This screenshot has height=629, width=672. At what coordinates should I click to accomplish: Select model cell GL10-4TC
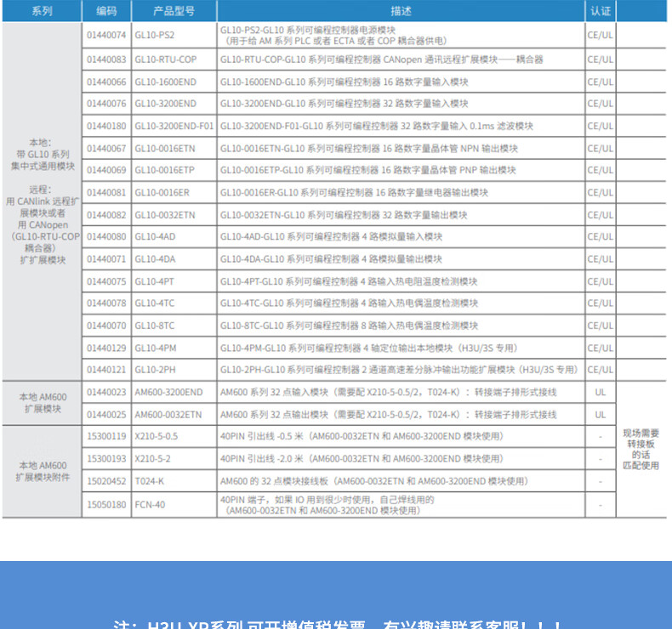[x=174, y=303]
